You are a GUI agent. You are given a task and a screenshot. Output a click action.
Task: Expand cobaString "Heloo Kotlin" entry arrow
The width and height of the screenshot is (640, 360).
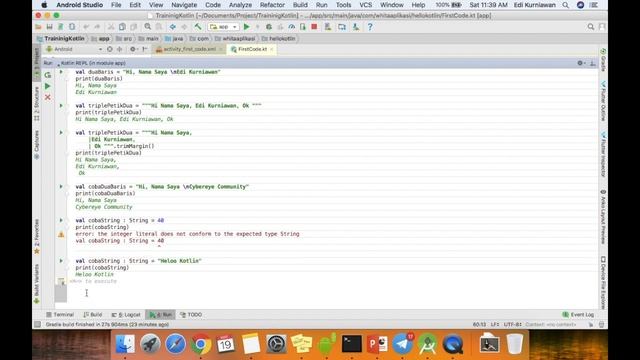61,261
